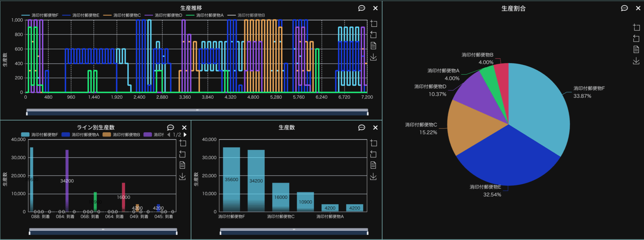Open the comment icon on 生産数 panel

(361, 128)
